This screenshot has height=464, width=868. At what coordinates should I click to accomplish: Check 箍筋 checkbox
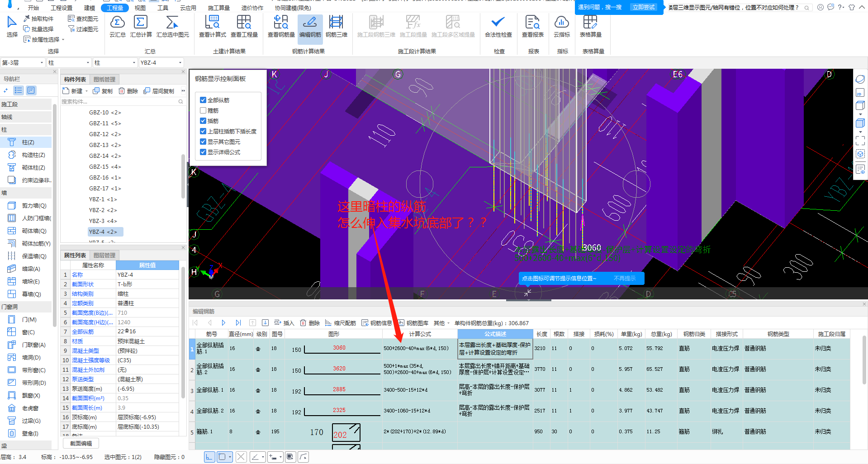[x=203, y=110]
